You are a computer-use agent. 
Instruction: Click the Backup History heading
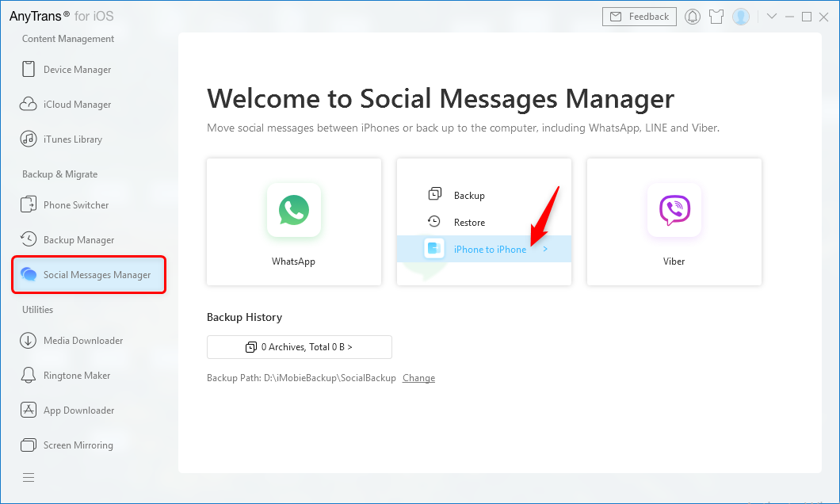tap(244, 317)
